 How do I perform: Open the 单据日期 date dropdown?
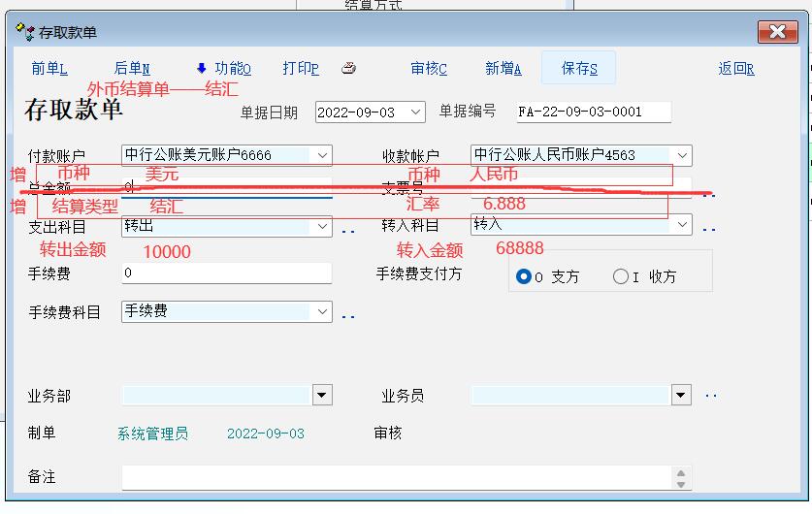(x=416, y=112)
